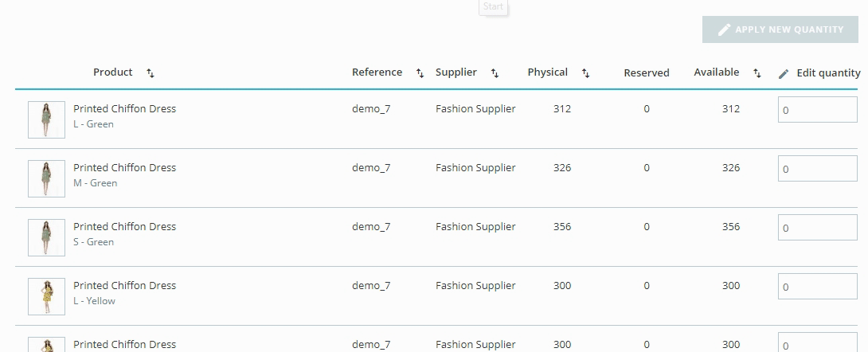Click quantity input for L - Yellow

817,287
